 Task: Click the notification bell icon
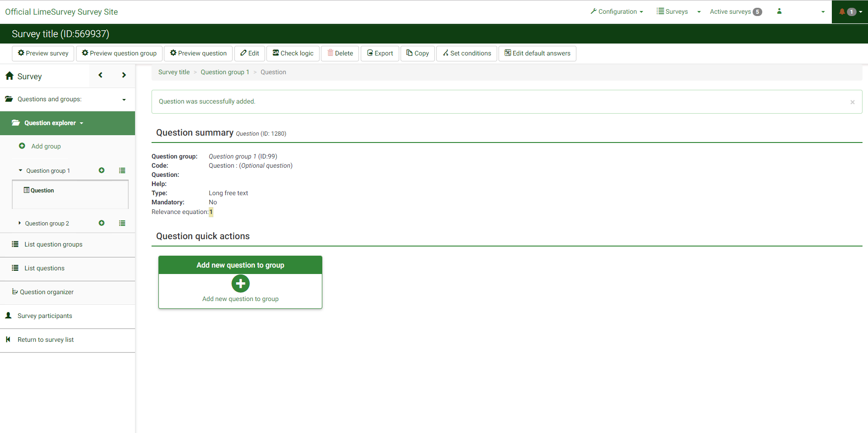tap(842, 12)
